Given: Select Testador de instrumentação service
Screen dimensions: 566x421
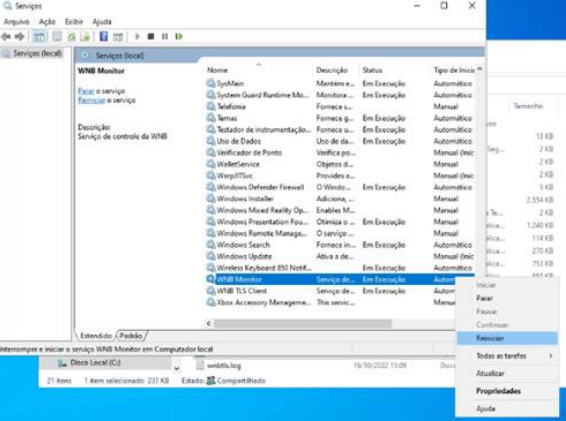Looking at the screenshot, I should 339,130.
